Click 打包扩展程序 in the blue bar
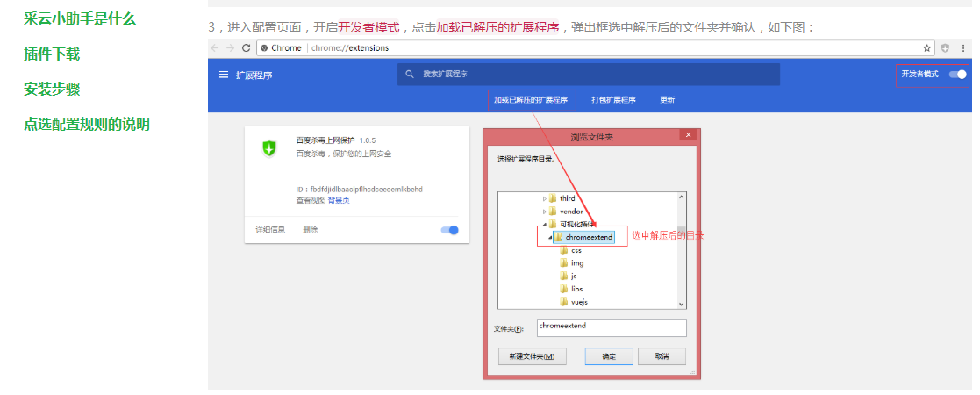This screenshot has height=395, width=980. point(614,100)
